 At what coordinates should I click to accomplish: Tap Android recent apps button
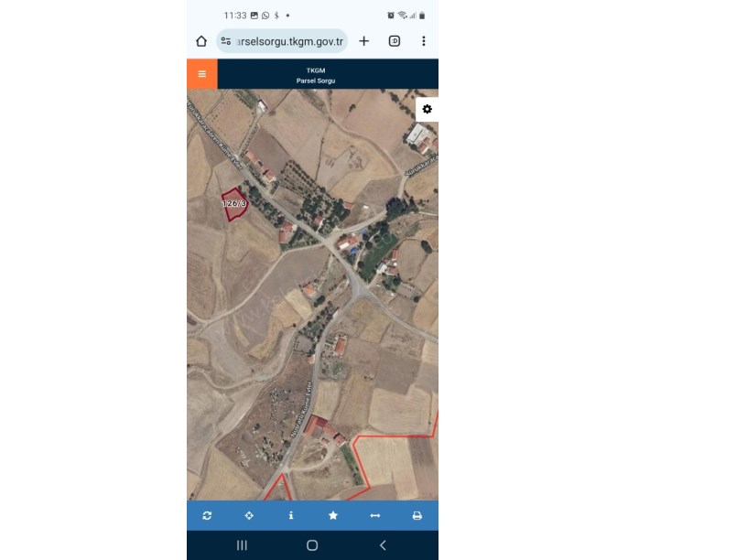(242, 545)
